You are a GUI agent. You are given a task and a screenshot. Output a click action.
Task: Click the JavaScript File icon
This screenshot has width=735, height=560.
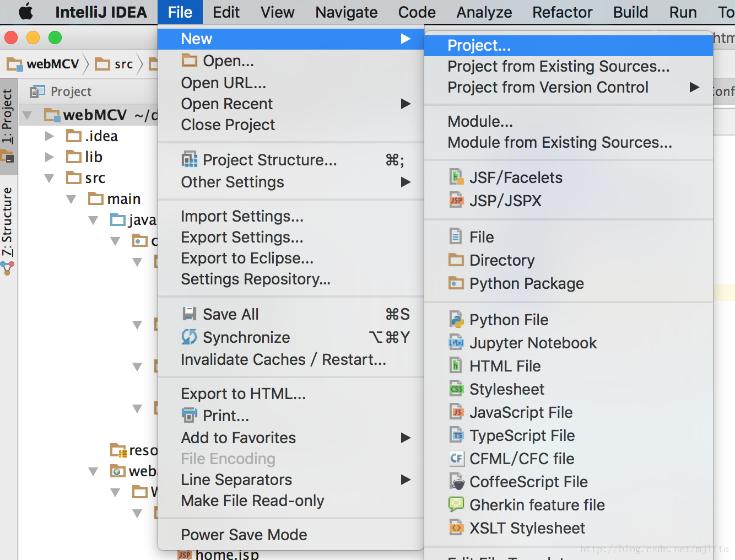(x=456, y=412)
